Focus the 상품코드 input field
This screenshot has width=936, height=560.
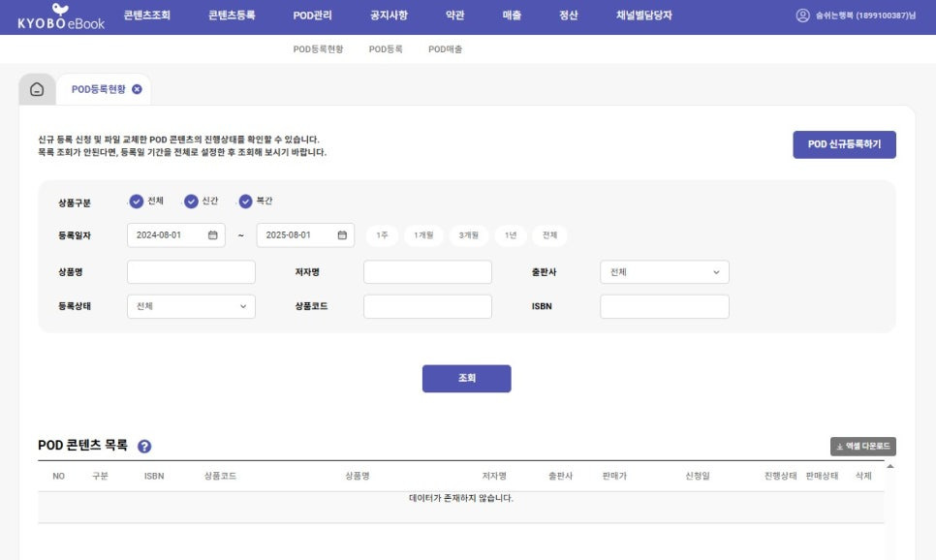click(427, 306)
